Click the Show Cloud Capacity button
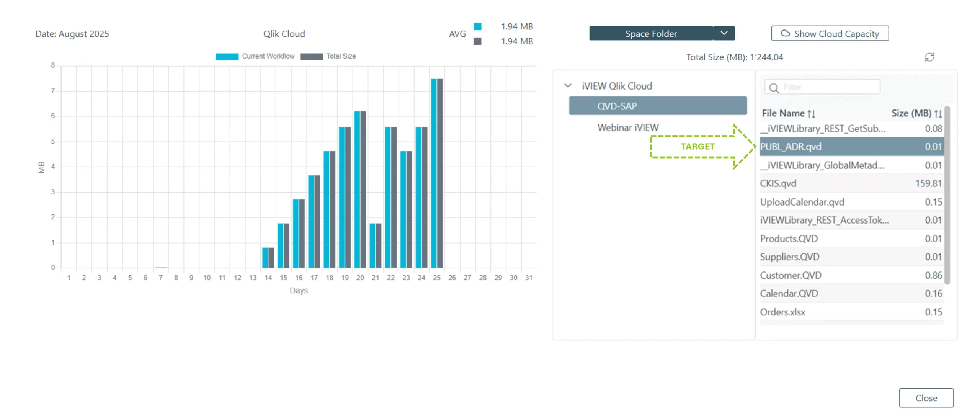This screenshot has width=980, height=420. [x=830, y=33]
